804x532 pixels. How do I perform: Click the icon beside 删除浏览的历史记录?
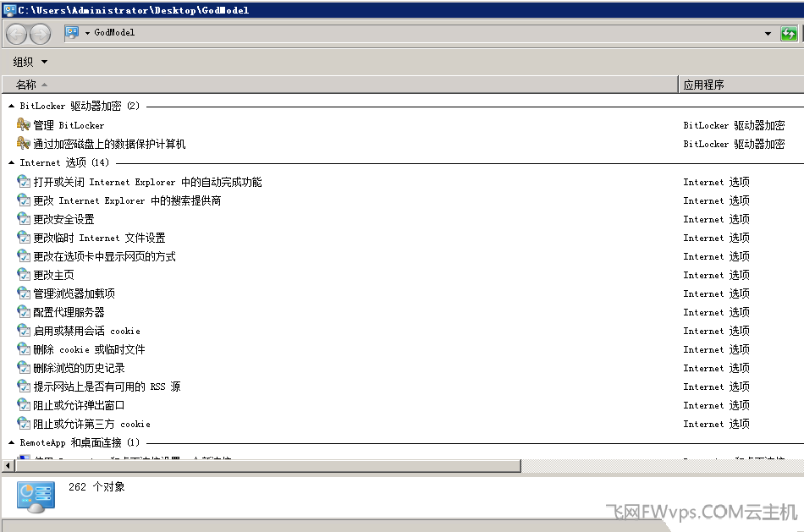click(24, 367)
